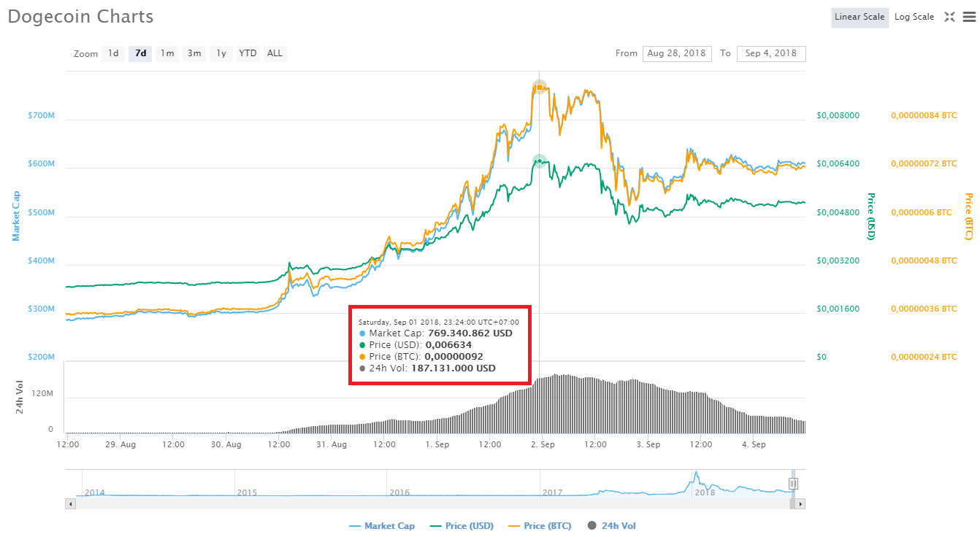The height and width of the screenshot is (537, 980).
Task: Click the $700M market cap axis label
Action: point(41,116)
